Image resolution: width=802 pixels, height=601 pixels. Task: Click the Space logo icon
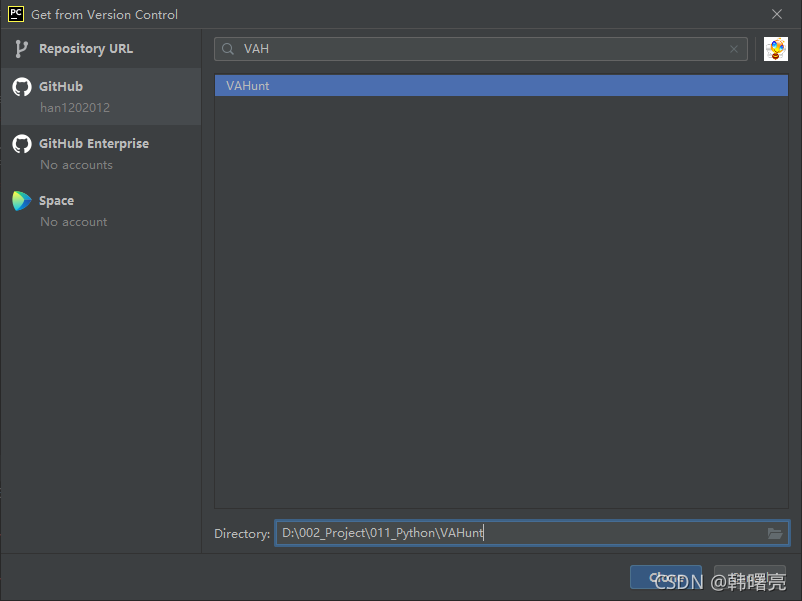click(x=22, y=201)
